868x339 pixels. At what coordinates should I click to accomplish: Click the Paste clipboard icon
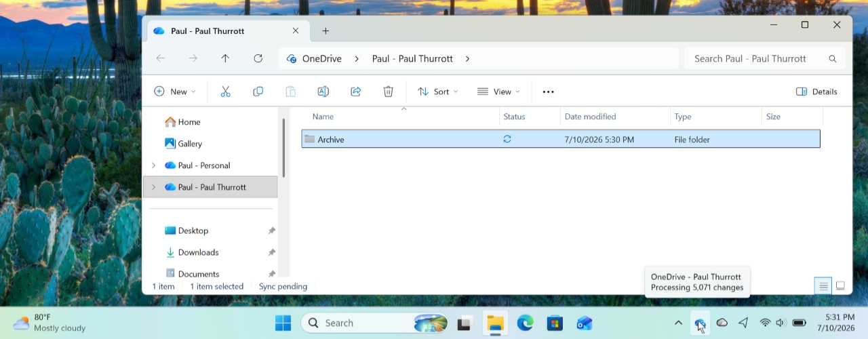tap(290, 92)
